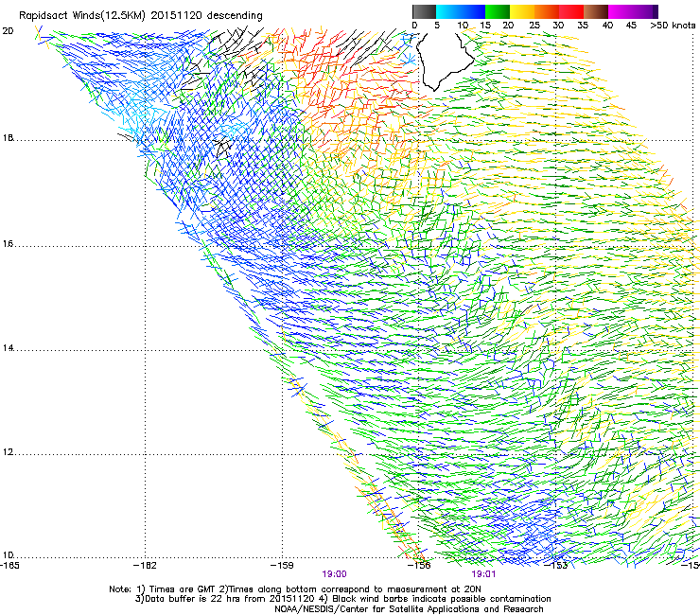This screenshot has height=615, width=700.
Task: Click the purple '19:00' time marker
Action: coord(334,574)
